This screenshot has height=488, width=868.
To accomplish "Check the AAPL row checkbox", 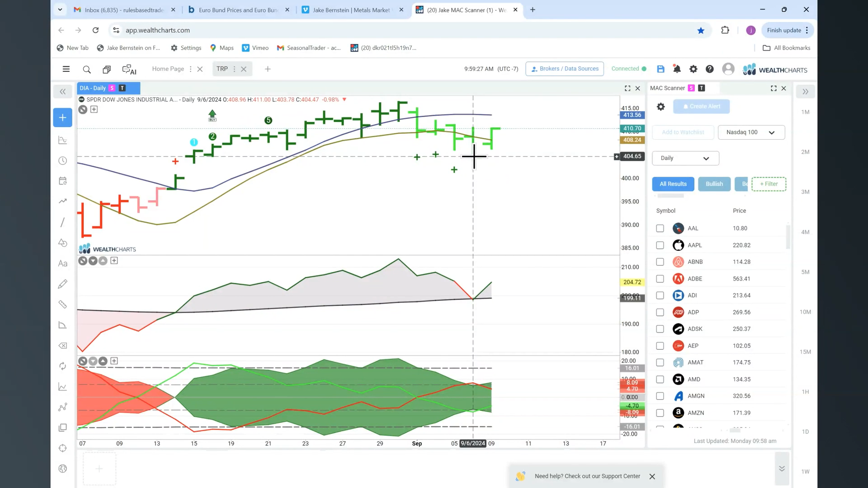I will (x=660, y=245).
